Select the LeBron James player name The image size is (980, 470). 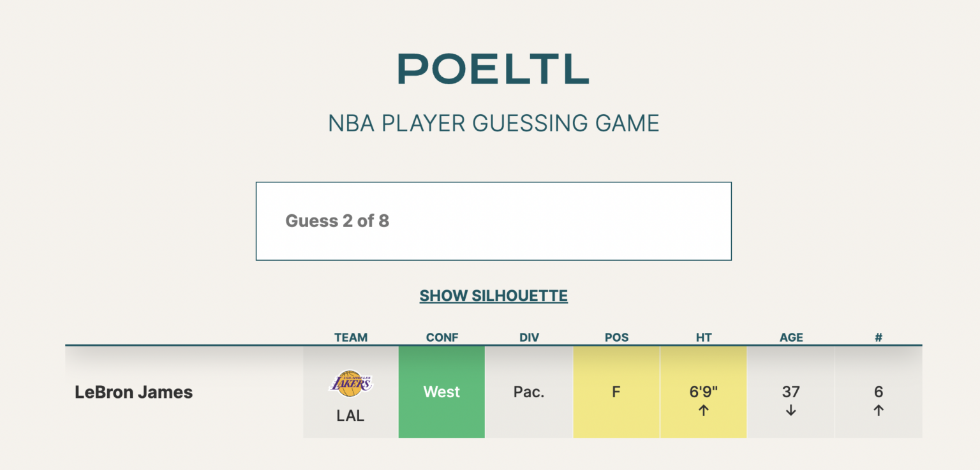tap(134, 392)
